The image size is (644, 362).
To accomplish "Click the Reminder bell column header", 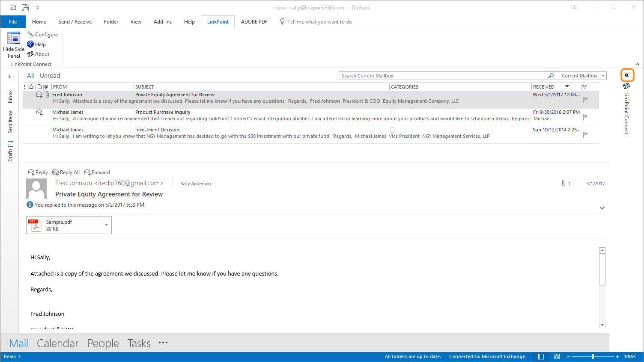I will tap(31, 86).
